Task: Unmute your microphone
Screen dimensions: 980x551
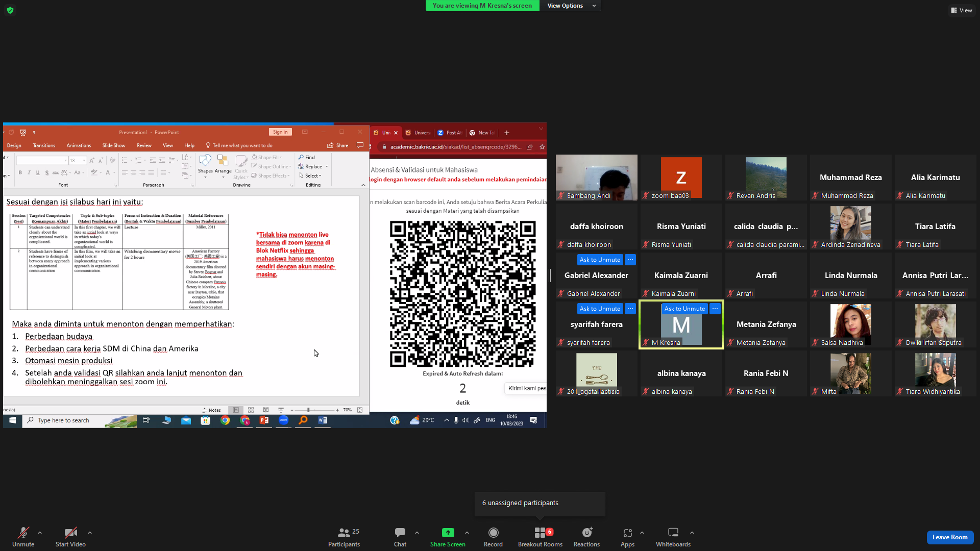Action: 23,537
